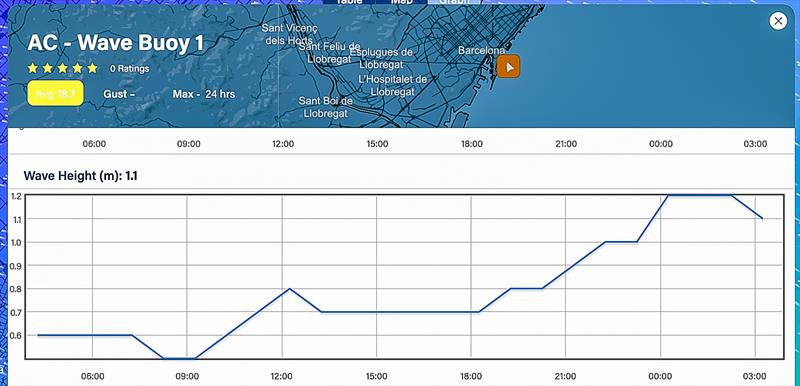
Task: Click the 0.9 value on the wave height axis
Action: click(16, 266)
